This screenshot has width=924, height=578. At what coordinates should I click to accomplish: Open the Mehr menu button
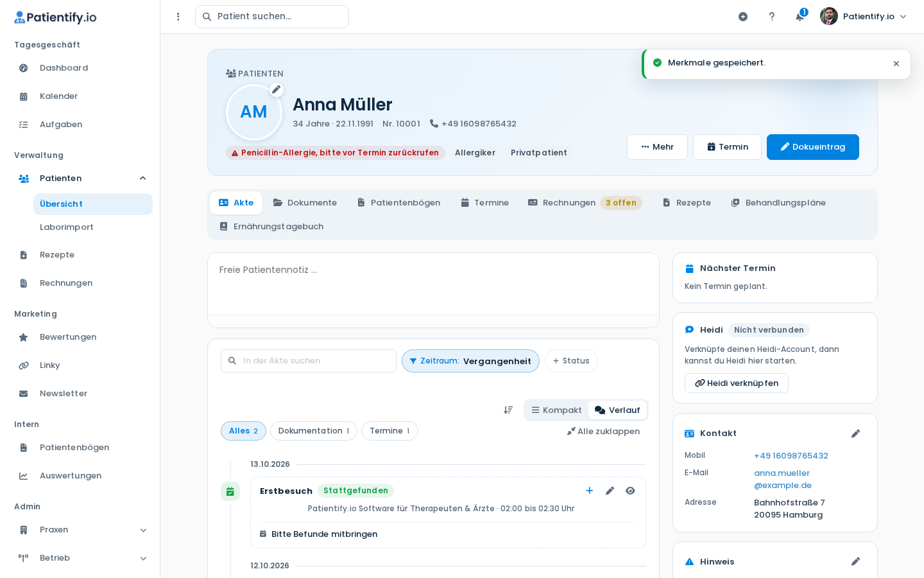657,147
